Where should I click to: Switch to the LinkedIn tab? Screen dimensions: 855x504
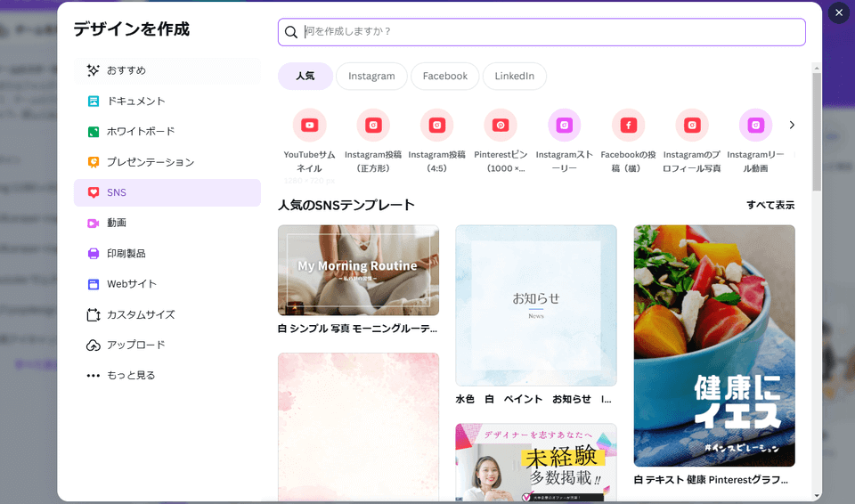pos(514,76)
